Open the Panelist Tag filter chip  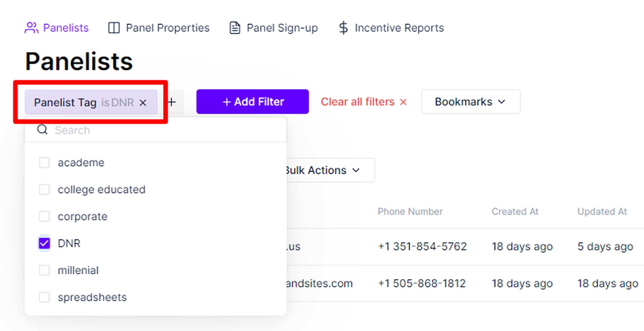(84, 102)
